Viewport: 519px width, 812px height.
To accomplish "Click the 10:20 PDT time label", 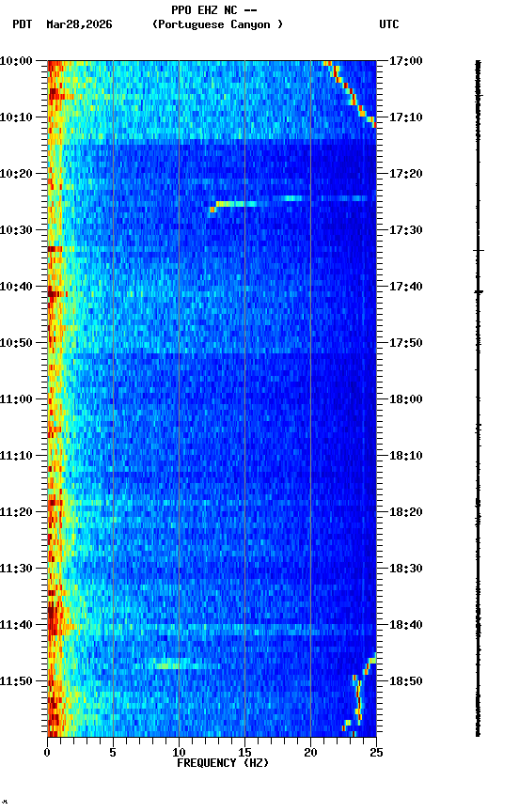I will [x=16, y=174].
